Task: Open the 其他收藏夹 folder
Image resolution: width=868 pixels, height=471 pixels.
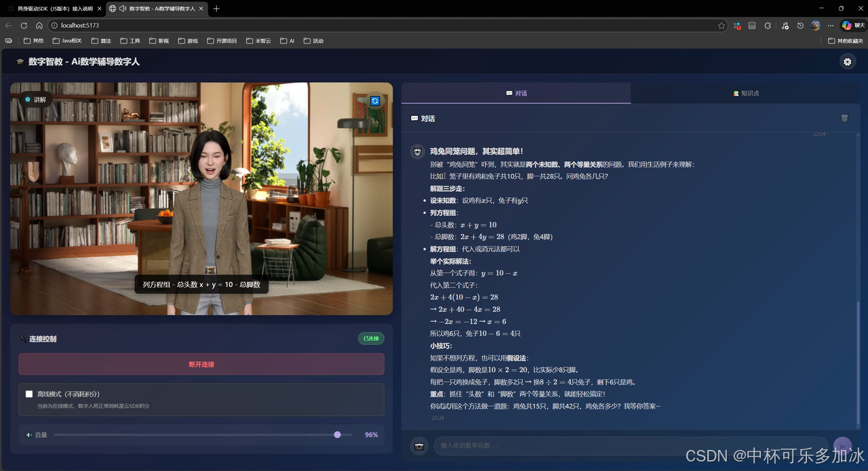Action: tap(846, 41)
